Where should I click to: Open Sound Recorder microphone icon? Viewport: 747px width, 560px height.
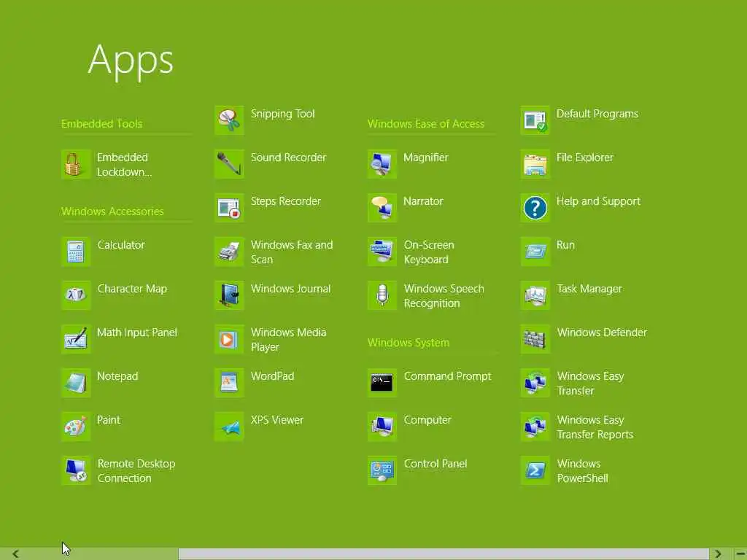click(229, 164)
